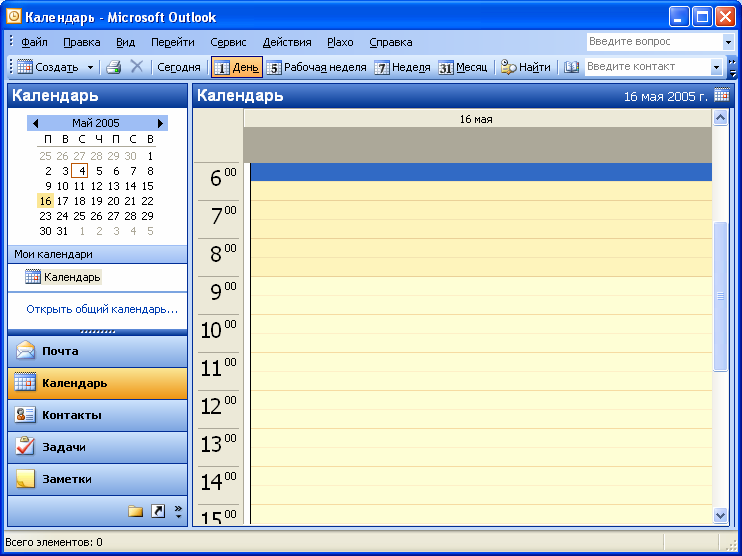This screenshot has width=742, height=556.
Task: Open the Перейти menu
Action: [x=173, y=42]
